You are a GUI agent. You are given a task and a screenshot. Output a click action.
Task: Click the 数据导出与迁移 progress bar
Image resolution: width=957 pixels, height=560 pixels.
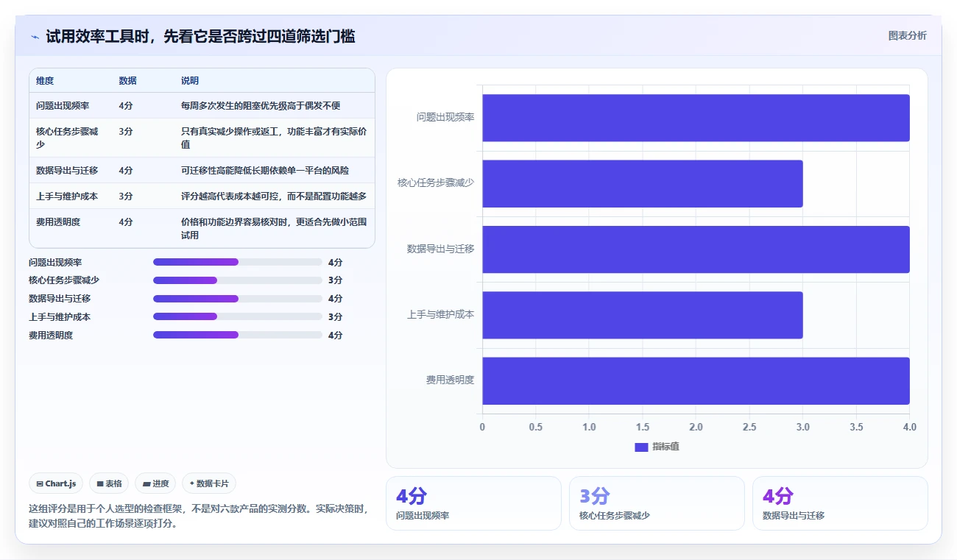pyautogui.click(x=238, y=299)
